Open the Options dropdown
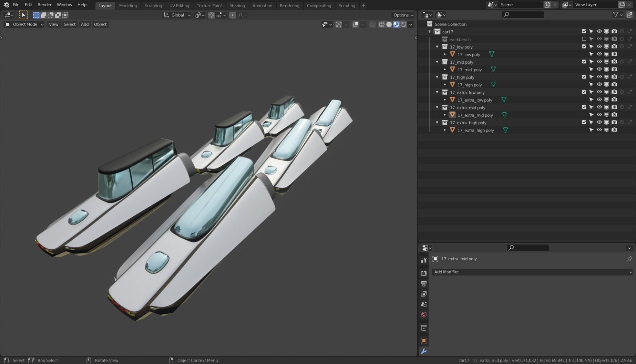636x364 pixels. (403, 15)
